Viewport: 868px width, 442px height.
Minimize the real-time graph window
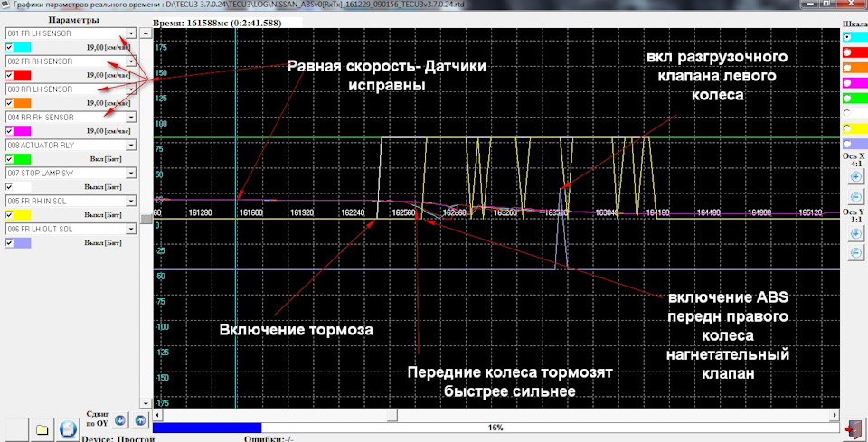[810, 5]
